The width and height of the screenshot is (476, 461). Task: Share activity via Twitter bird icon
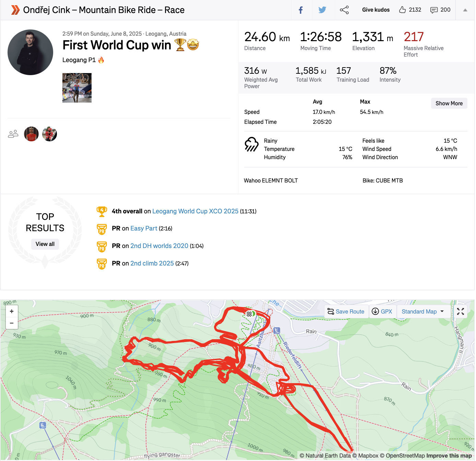322,10
